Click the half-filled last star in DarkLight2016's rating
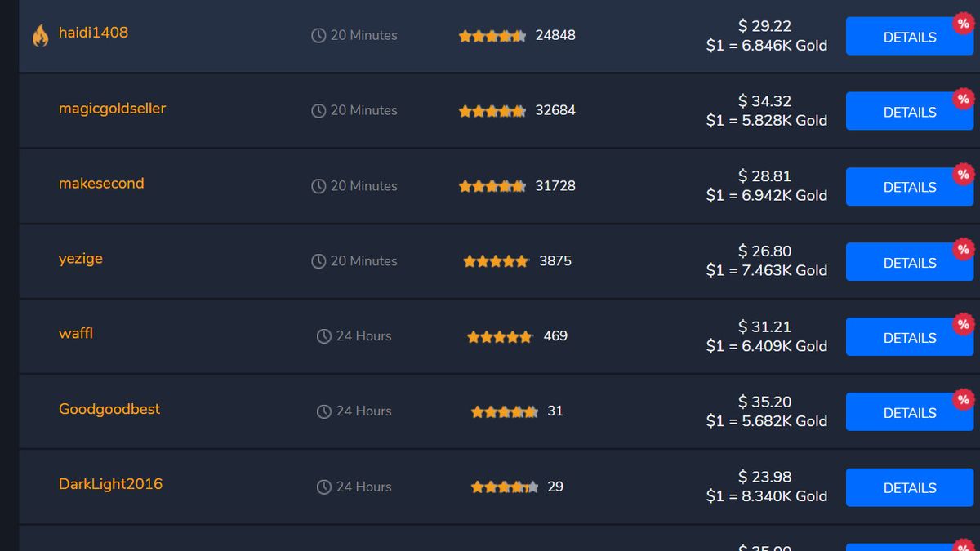This screenshot has width=980, height=551. [530, 487]
